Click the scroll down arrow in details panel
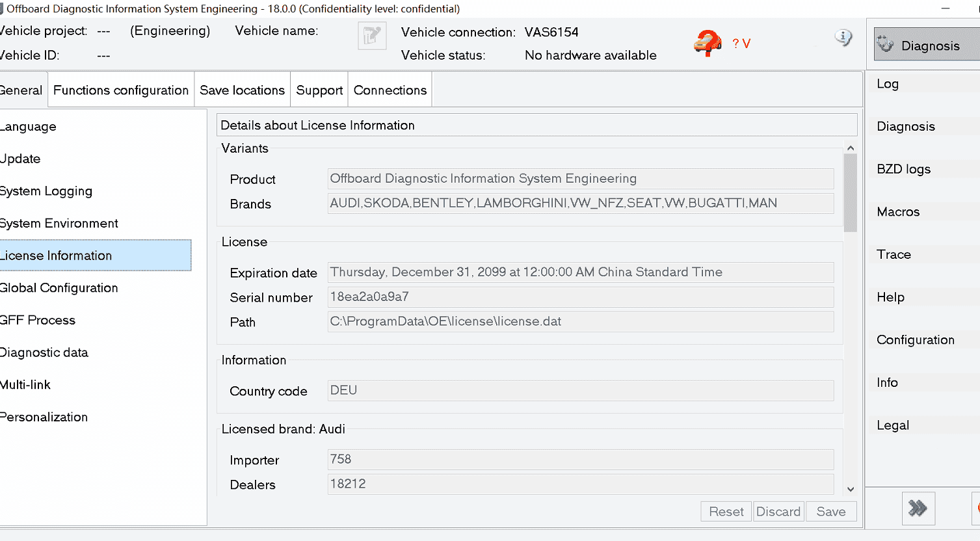This screenshot has width=980, height=541. pos(851,490)
